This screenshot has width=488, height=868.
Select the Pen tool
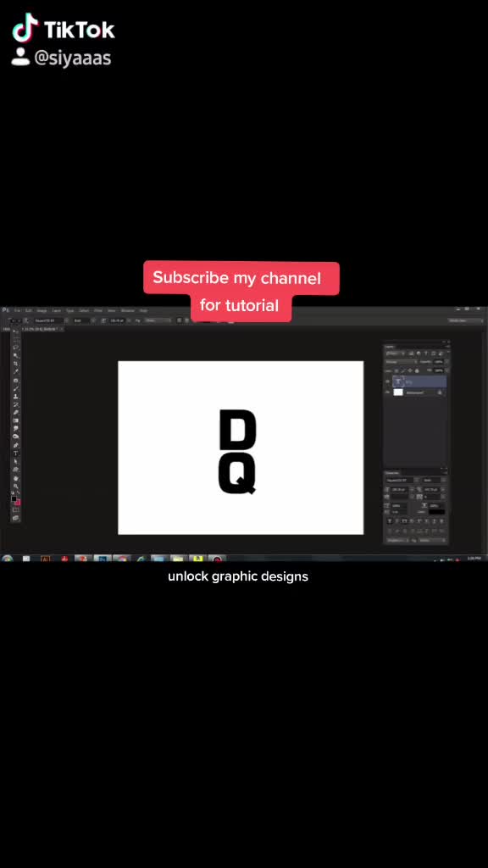(x=15, y=445)
